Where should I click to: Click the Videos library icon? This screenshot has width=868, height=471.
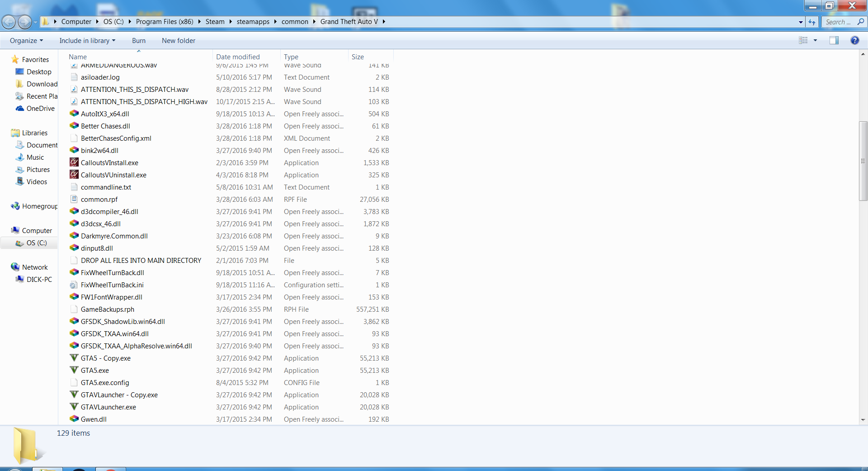coord(20,181)
